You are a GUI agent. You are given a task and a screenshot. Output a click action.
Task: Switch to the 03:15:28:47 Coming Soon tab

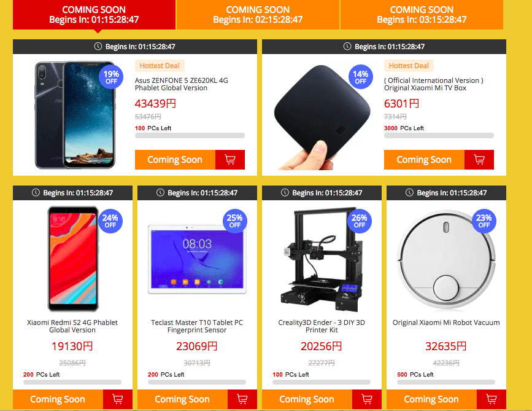[422, 15]
